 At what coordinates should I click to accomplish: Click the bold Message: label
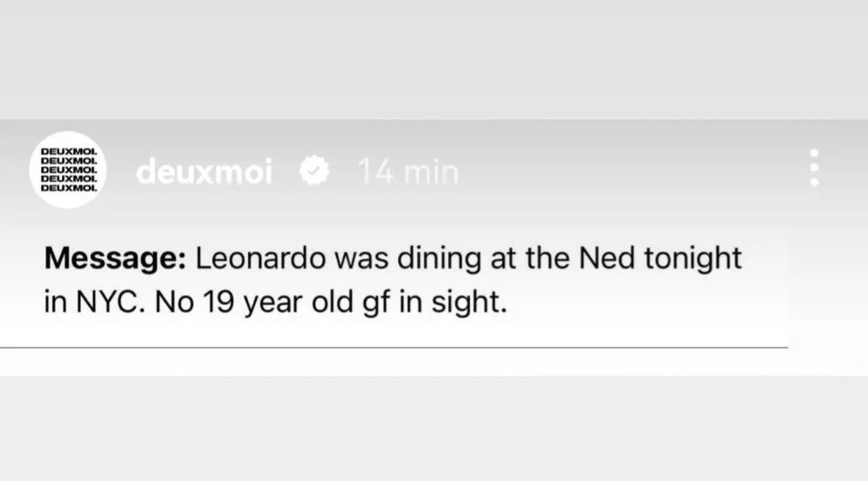tap(115, 258)
